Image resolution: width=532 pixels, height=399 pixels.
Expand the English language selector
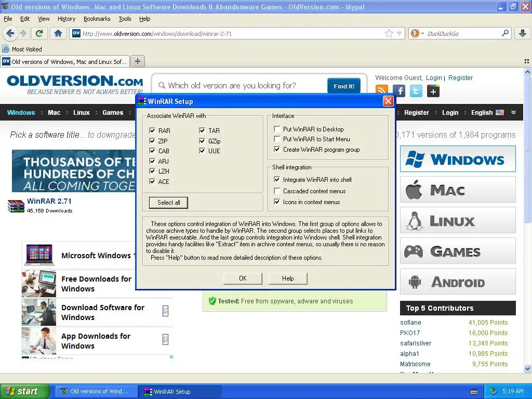pyautogui.click(x=487, y=113)
